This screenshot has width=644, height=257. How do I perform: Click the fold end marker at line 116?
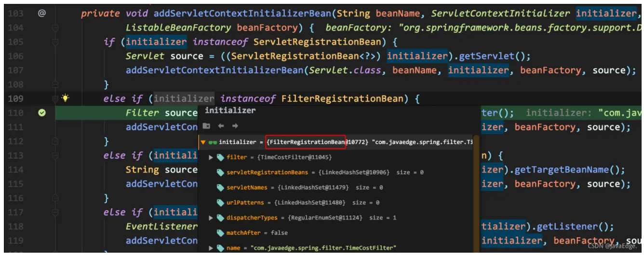click(55, 198)
